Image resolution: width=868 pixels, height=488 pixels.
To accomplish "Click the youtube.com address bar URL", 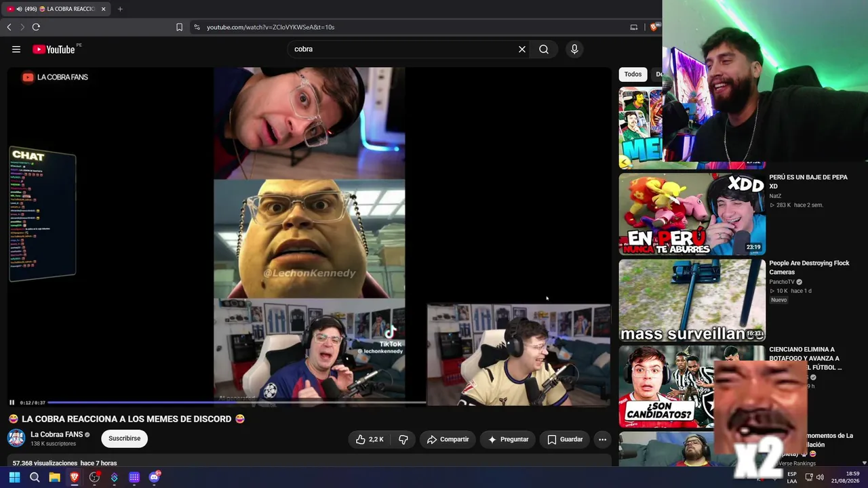I will point(271,27).
